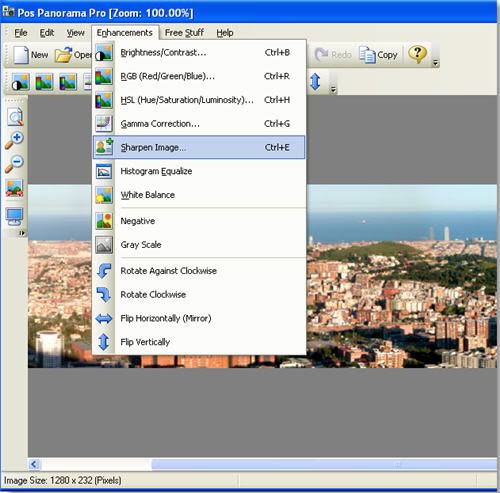Click the New document toolbar icon
500x493 pixels.
click(21, 54)
